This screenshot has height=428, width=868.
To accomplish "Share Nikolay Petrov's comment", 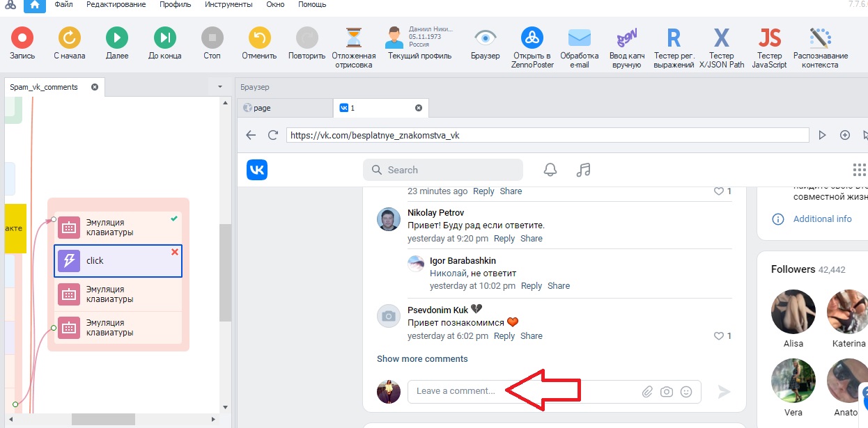I will coord(532,238).
